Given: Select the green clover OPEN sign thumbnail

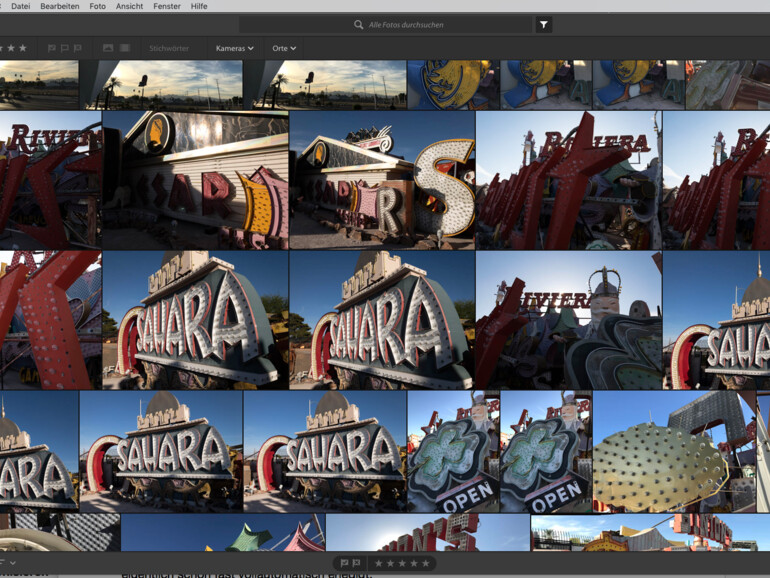Looking at the screenshot, I should (452, 451).
